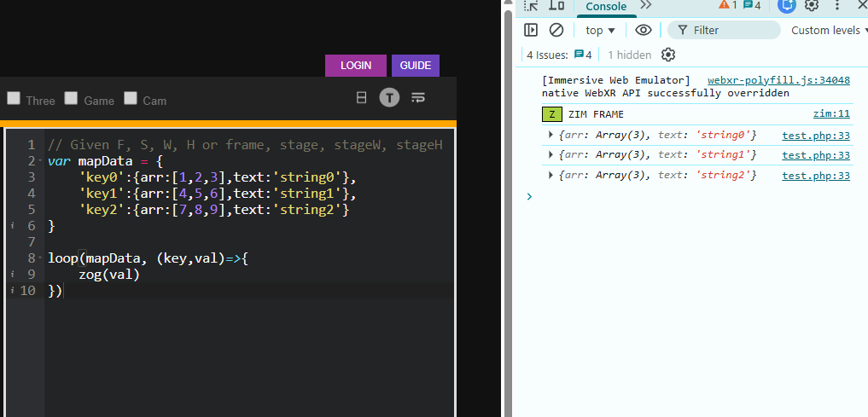Image resolution: width=868 pixels, height=417 pixels.
Task: Click the split view icon in the editor toolbar
Action: point(361,98)
